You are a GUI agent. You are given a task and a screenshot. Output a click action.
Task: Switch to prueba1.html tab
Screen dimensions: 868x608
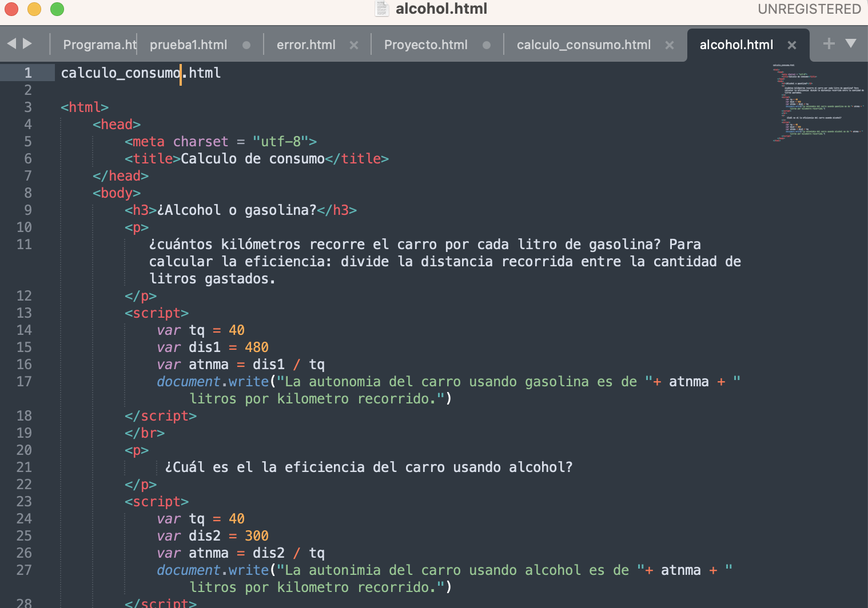click(188, 45)
